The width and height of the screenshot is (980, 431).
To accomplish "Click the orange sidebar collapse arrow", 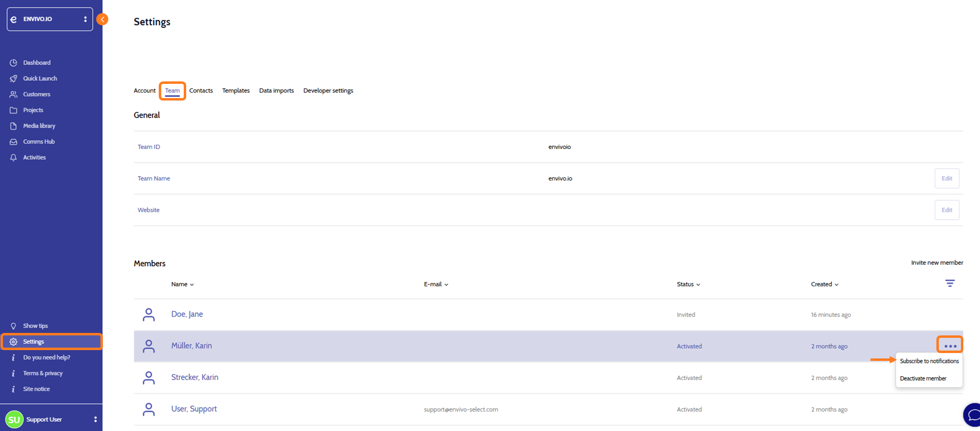I will (x=102, y=19).
